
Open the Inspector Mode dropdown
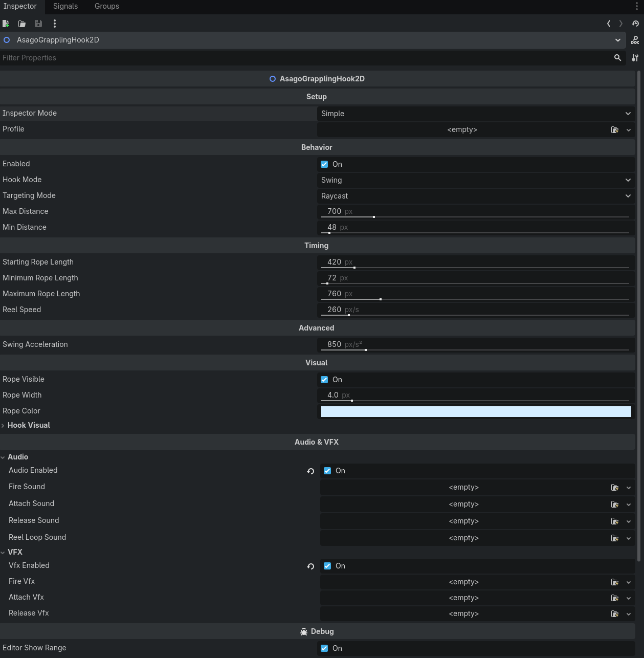[476, 114]
